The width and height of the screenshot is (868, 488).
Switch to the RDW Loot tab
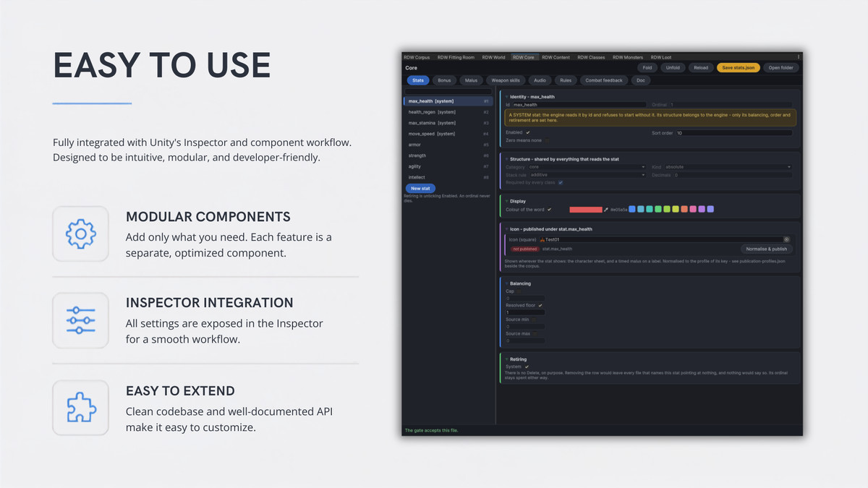click(661, 57)
